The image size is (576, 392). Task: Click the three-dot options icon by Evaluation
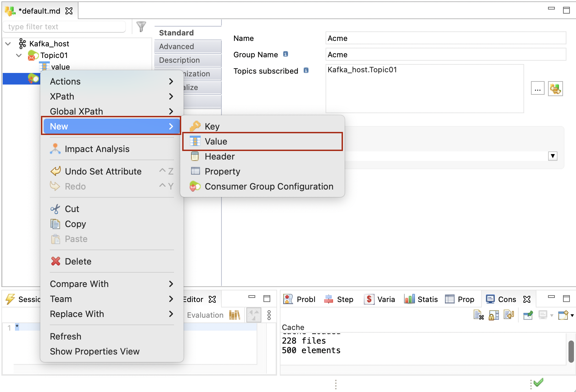[x=269, y=315]
